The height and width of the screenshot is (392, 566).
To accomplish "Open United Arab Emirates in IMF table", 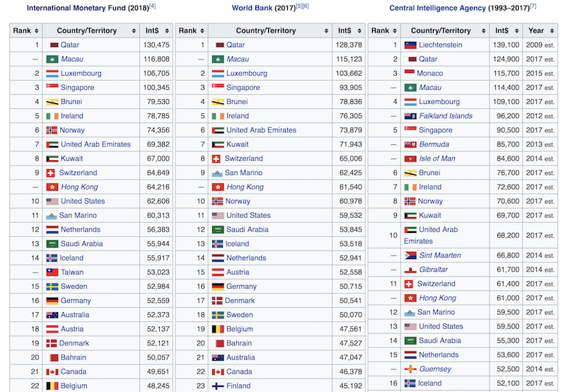I will point(96,144).
